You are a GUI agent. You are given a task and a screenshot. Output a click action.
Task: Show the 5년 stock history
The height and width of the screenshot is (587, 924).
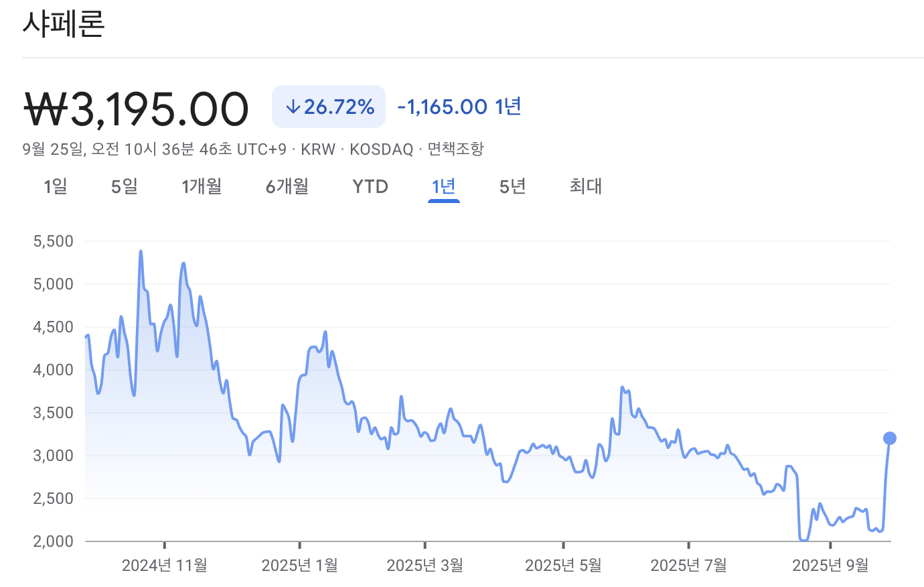click(512, 186)
